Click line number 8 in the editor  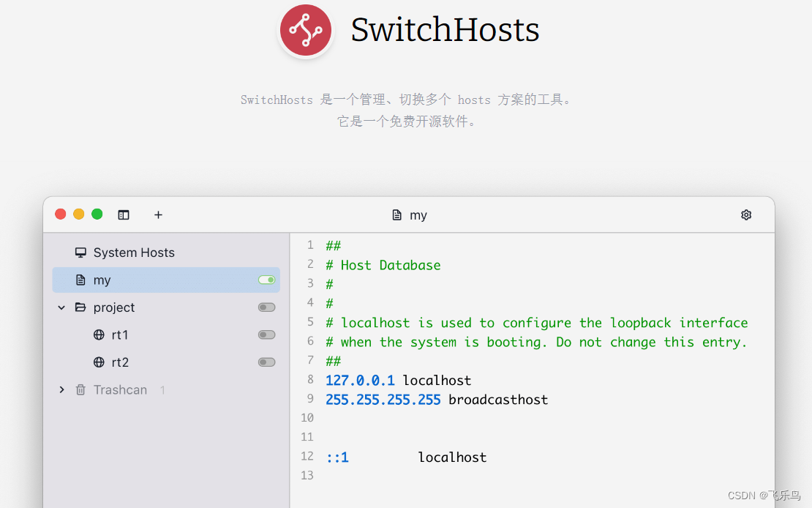[309, 380]
